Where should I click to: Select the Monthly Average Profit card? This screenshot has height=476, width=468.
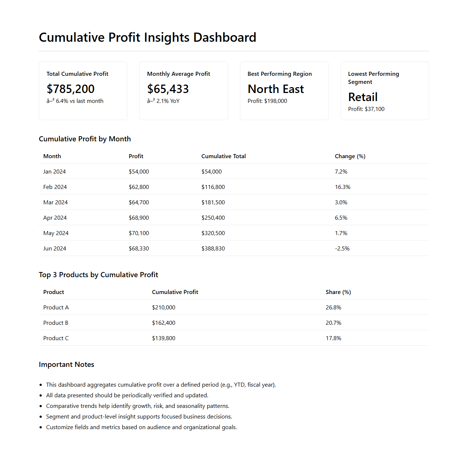pyautogui.click(x=183, y=90)
